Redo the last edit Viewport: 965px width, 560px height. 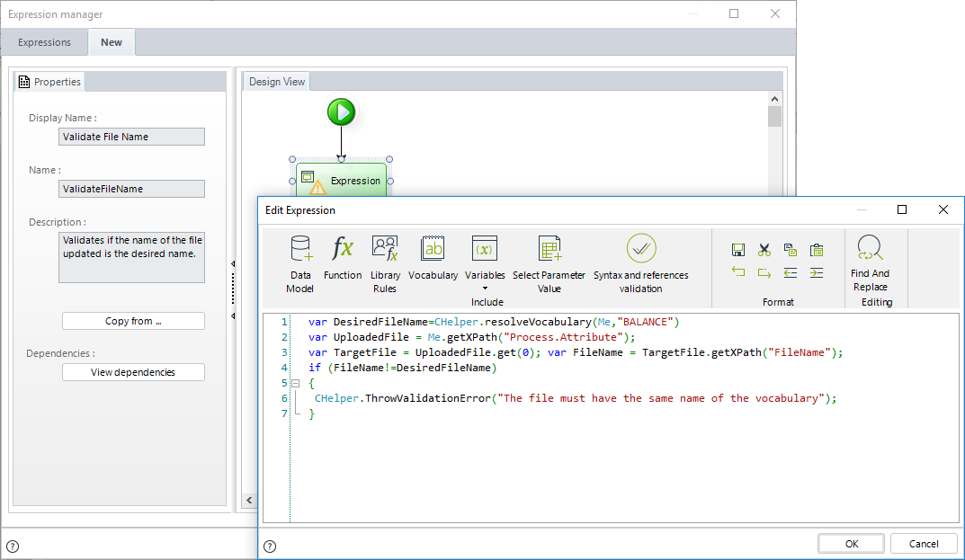pyautogui.click(x=764, y=272)
